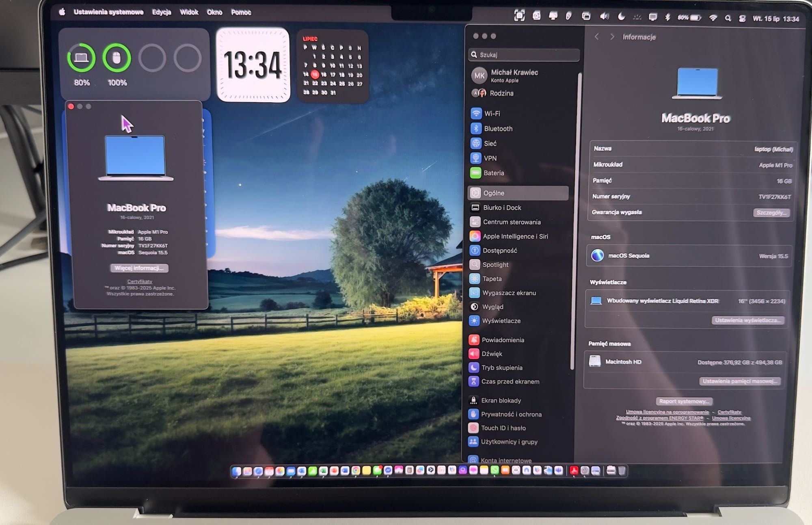Open the Edycja menu
The width and height of the screenshot is (812, 525).
tap(162, 12)
